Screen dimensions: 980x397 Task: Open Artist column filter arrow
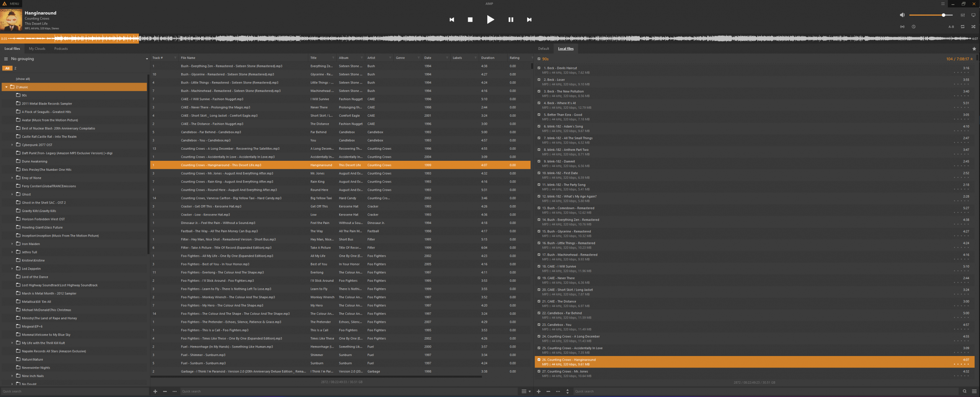click(390, 58)
